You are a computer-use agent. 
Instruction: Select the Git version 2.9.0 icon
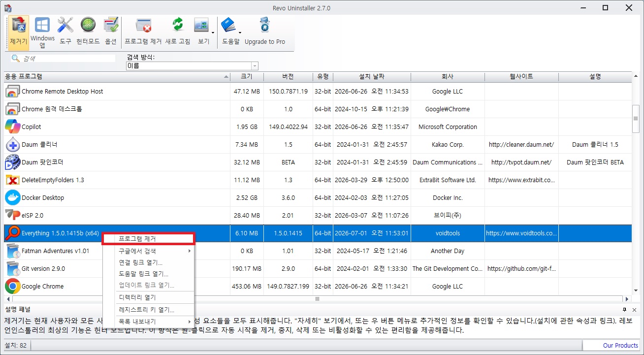pyautogui.click(x=12, y=269)
